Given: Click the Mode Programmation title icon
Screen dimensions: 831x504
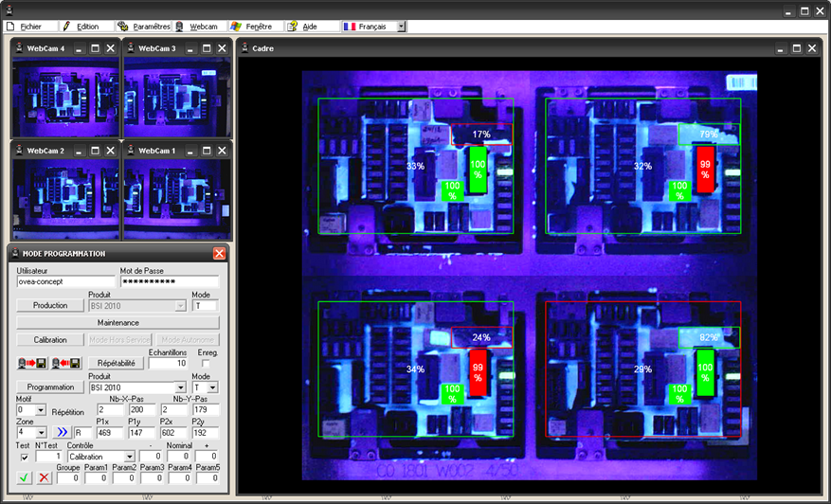Looking at the screenshot, I should pyautogui.click(x=15, y=253).
